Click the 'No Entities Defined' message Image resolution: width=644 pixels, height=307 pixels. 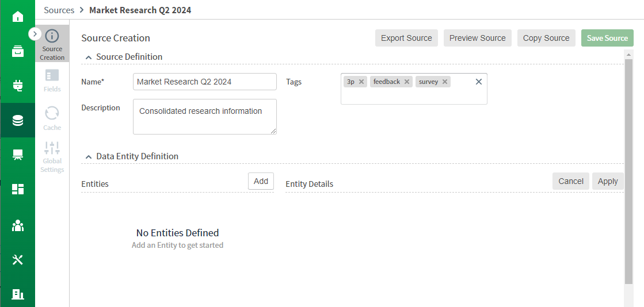pos(177,233)
